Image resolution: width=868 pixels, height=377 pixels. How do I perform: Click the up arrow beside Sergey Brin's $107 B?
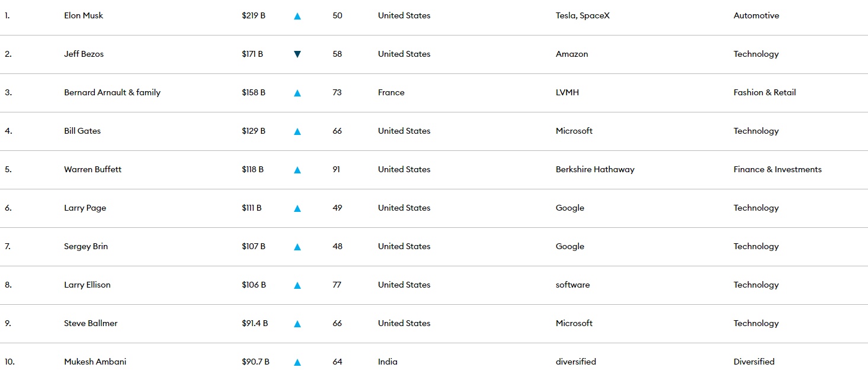[x=297, y=247]
